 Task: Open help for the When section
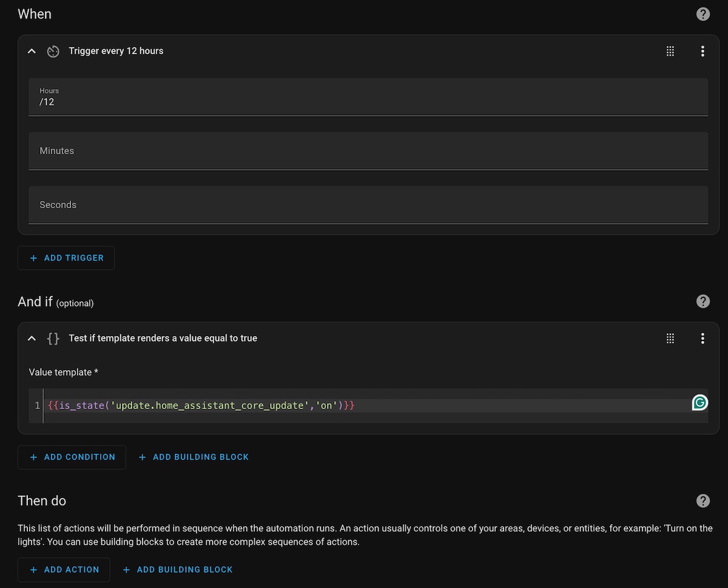[703, 14]
